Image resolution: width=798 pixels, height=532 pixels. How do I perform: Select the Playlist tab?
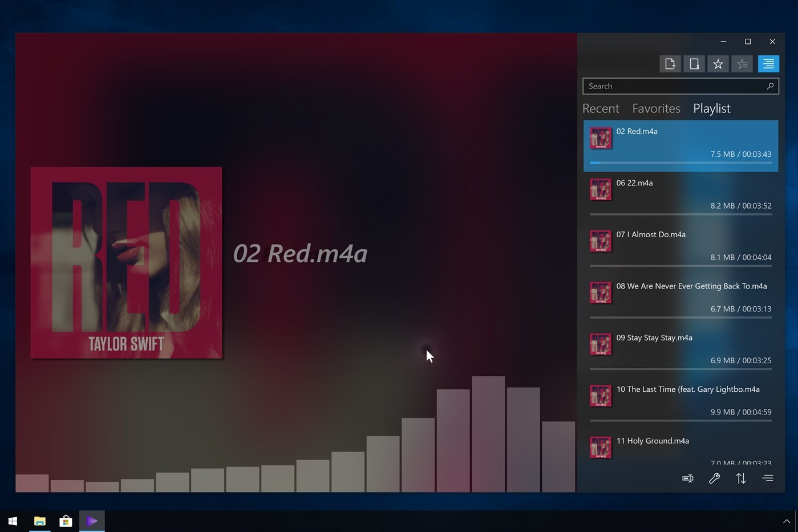(711, 108)
